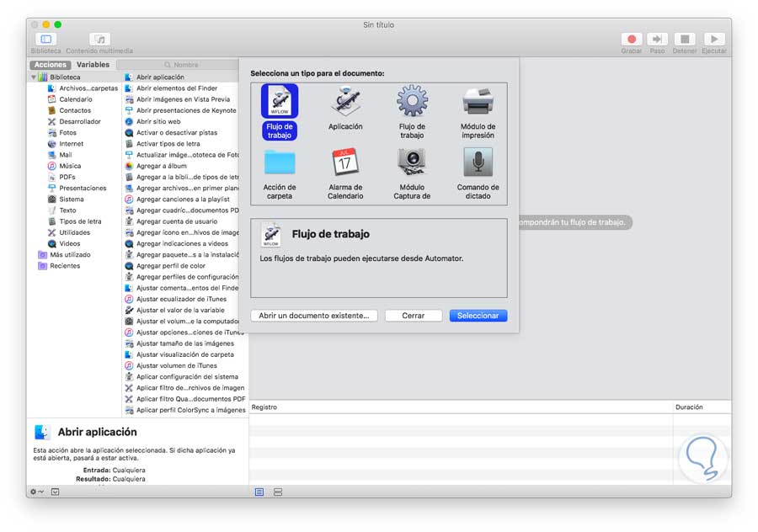Select Abrir presentaciones de Keynote action
758x532 pixels.
pos(181,110)
